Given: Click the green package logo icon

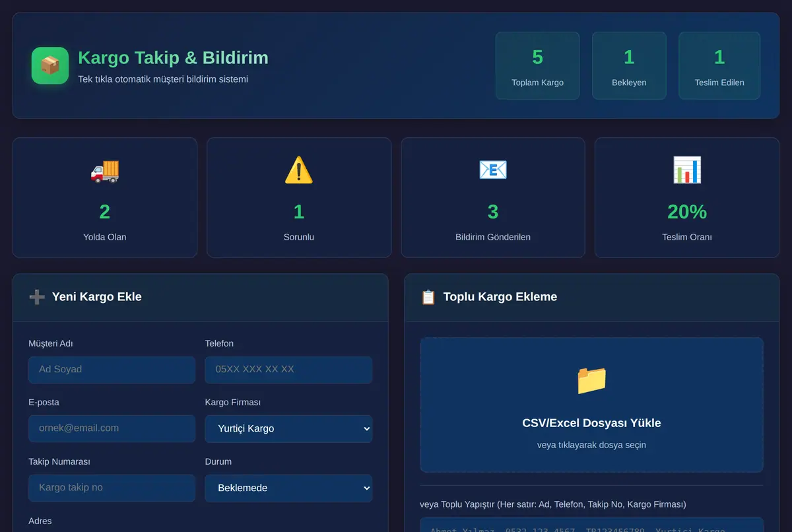Looking at the screenshot, I should click(x=50, y=65).
